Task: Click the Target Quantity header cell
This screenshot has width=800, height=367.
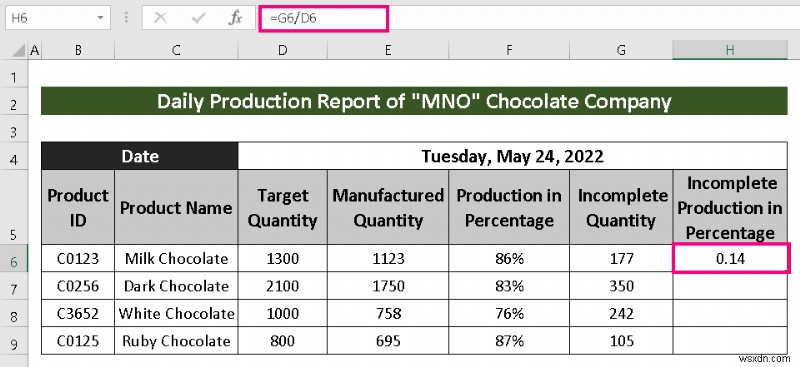Action: 283,207
